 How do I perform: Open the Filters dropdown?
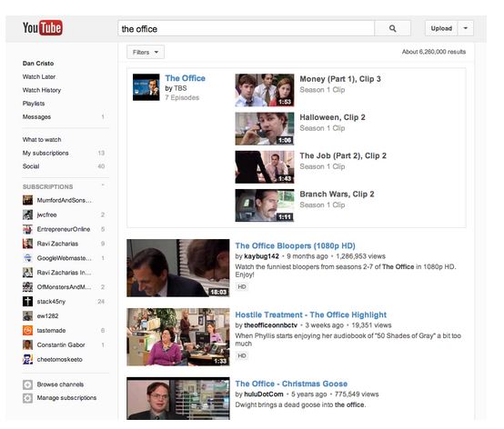(x=146, y=52)
